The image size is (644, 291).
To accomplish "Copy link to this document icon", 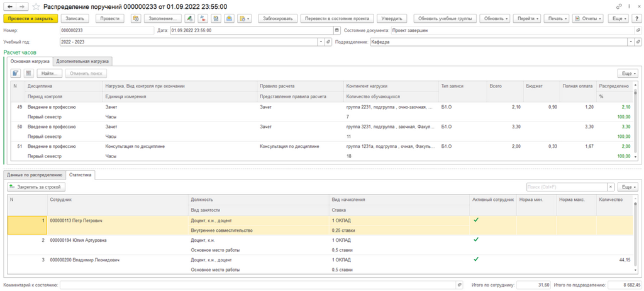I will pyautogui.click(x=619, y=7).
